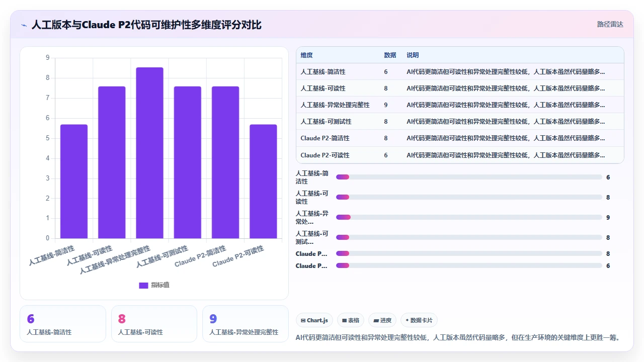Click the 人工基线-简洁性 bar in the chart
Image resolution: width=644 pixels, height=362 pixels.
tap(74, 181)
